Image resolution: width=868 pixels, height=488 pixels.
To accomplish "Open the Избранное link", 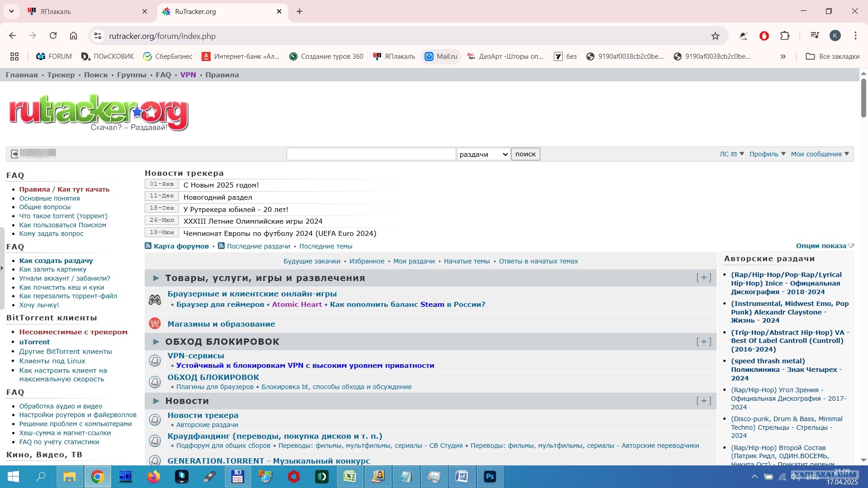I will click(367, 261).
